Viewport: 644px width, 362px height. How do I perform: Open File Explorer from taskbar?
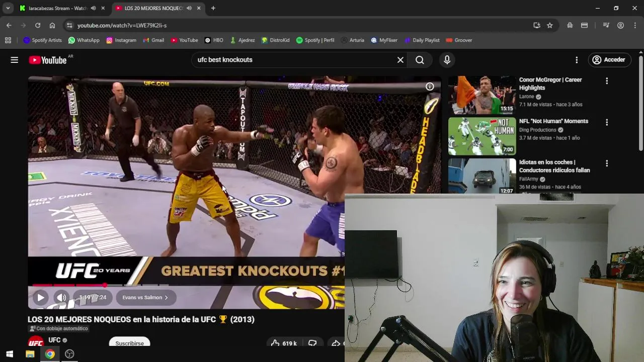tap(30, 354)
